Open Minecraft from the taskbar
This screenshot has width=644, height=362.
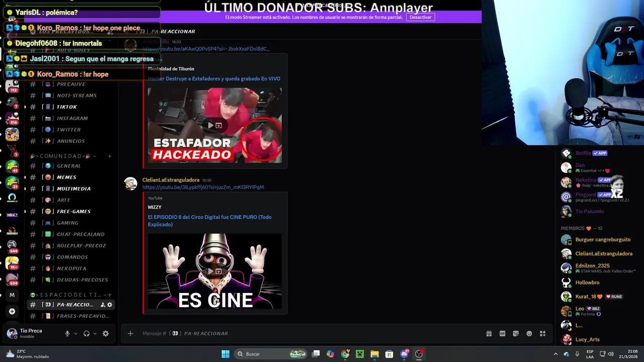(360, 354)
